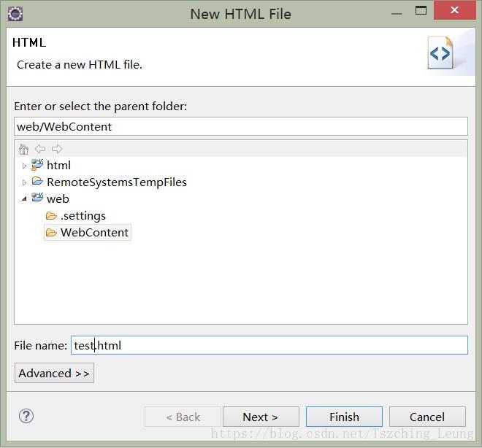Select the html project label in tree
The width and height of the screenshot is (482, 448).
coord(58,166)
